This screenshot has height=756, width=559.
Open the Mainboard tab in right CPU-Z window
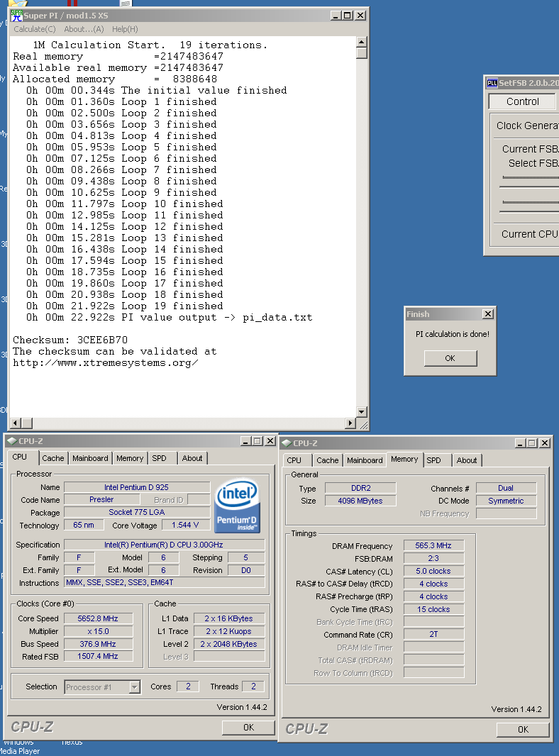[365, 460]
